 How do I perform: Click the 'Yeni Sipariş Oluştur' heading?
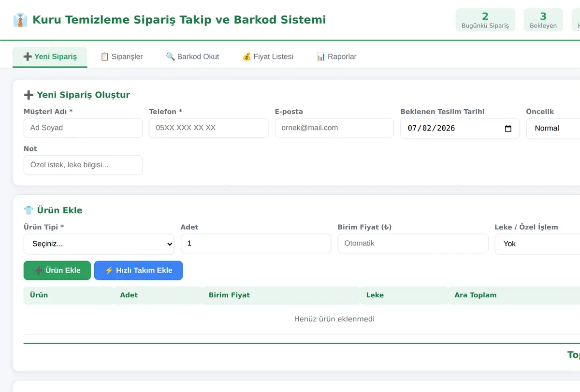[x=77, y=95]
